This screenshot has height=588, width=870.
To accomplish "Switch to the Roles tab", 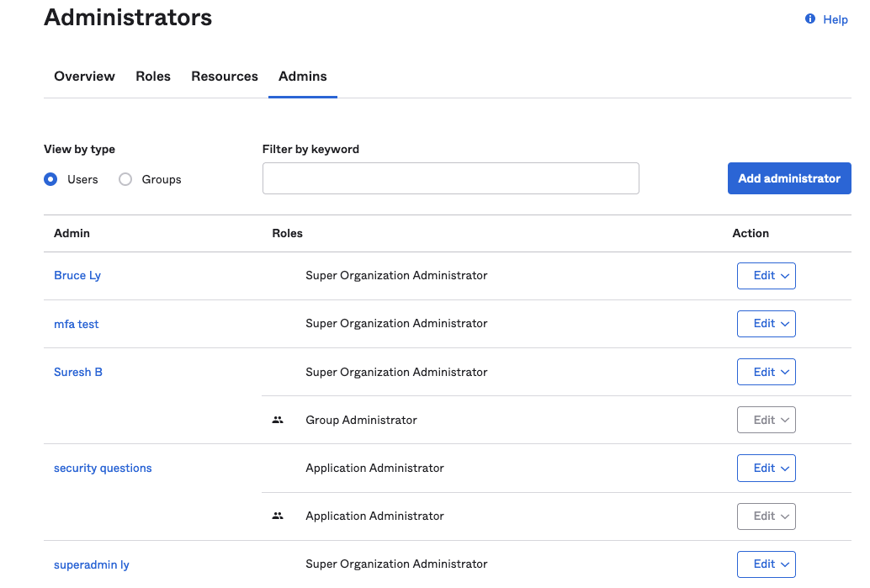I will (x=153, y=77).
